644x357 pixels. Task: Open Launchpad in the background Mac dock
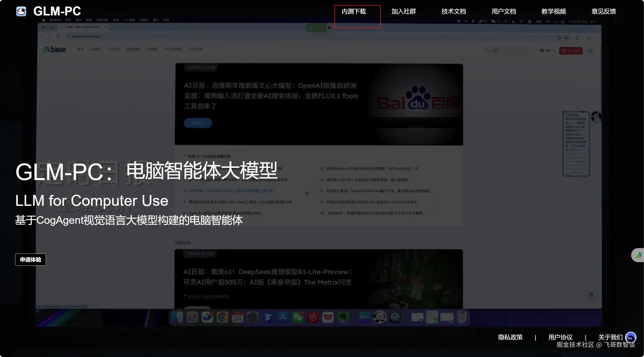pos(192,317)
